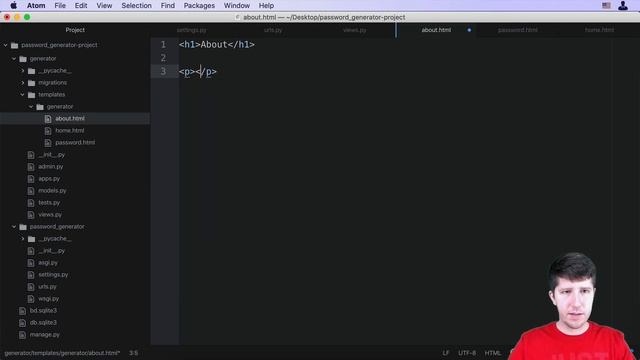This screenshot has width=640, height=360.
Task: Click line number 2 in the gutter
Action: [x=163, y=58]
